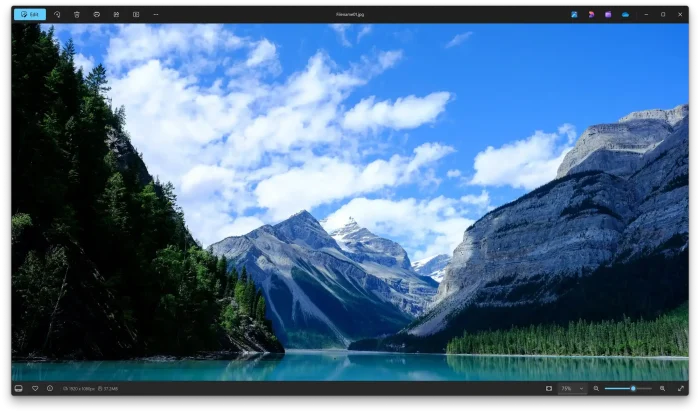This screenshot has width=700, height=413.
Task: Open the slideshow icon in toolbar
Action: click(x=116, y=14)
